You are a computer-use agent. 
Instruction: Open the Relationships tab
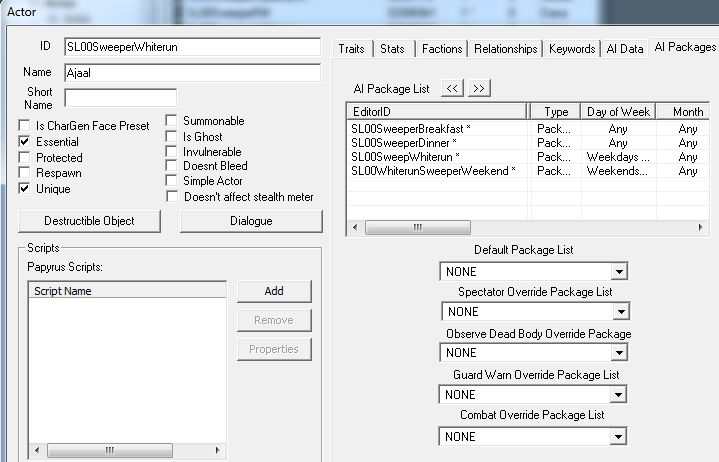[x=505, y=49]
